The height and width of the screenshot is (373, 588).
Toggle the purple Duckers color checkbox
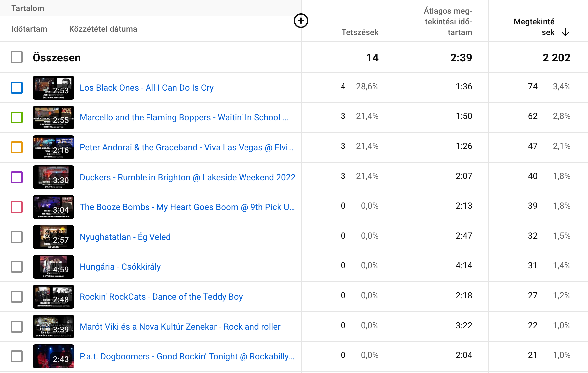pos(17,177)
